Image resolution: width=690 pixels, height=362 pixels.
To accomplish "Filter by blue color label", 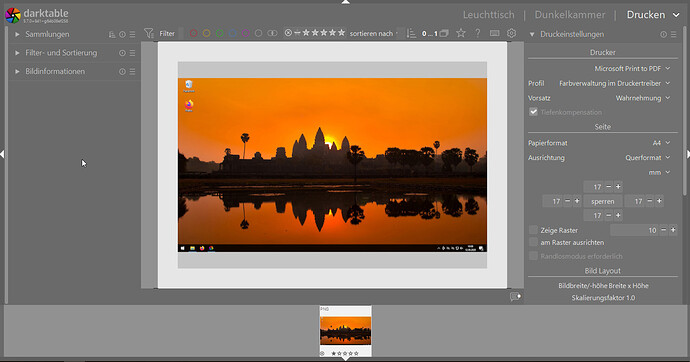I will [233, 33].
